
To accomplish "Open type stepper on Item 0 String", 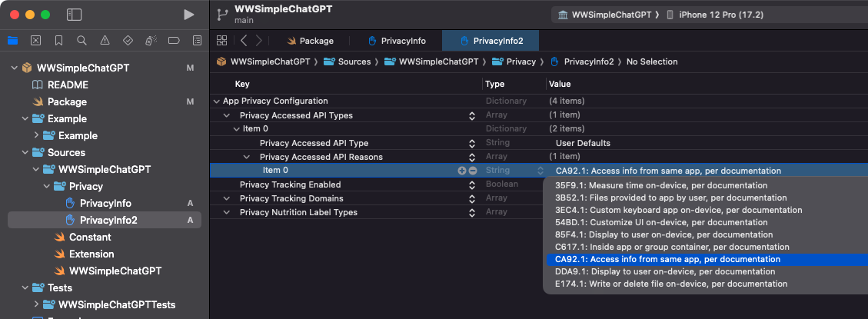I will 540,171.
